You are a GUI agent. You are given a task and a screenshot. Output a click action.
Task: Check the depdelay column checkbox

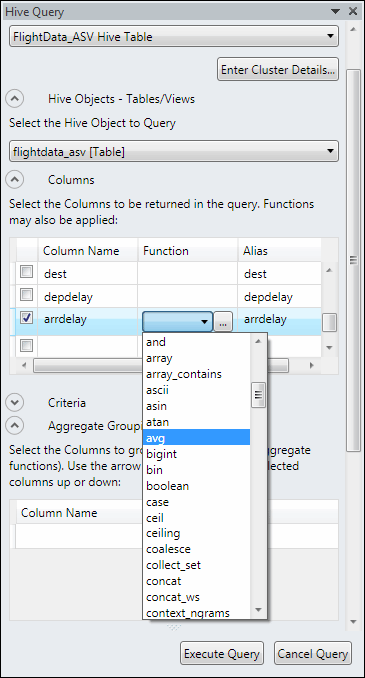coord(27,295)
